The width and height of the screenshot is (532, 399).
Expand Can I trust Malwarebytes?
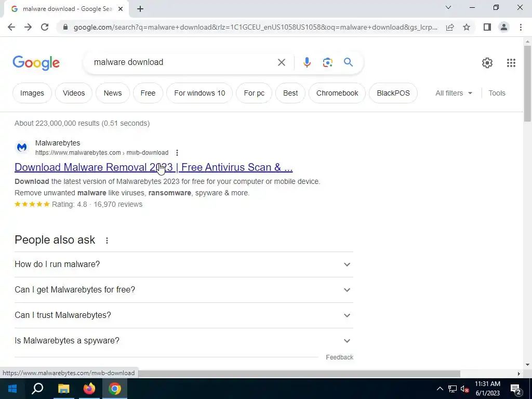click(x=183, y=315)
